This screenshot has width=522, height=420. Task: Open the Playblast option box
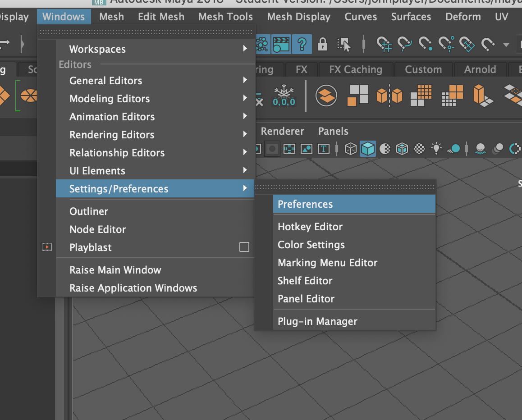[x=244, y=247]
